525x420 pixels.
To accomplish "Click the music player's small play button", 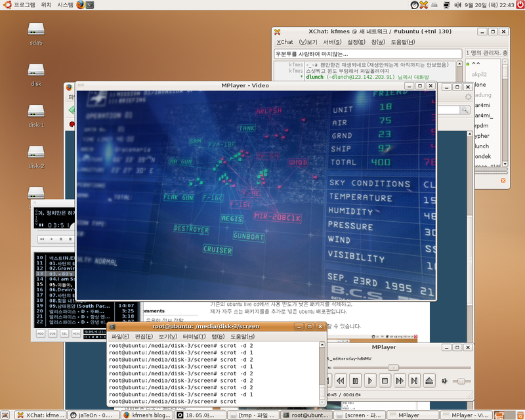I will 51,239.
